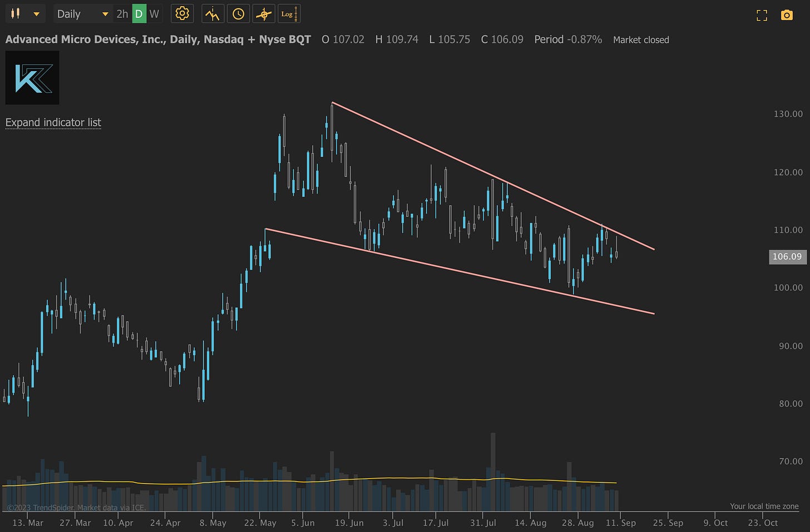Screen dimensions: 810x532
Task: Click the Market closed status text
Action: point(641,40)
